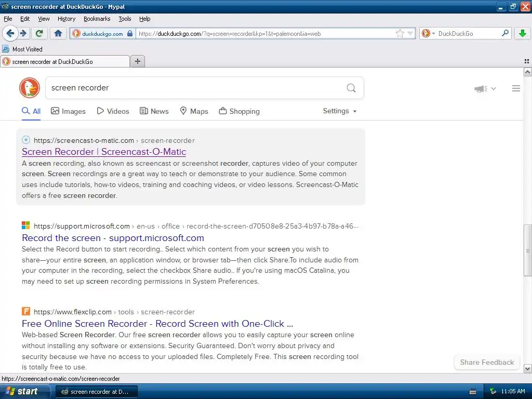Image resolution: width=532 pixels, height=399 pixels.
Task: Open the File menu
Action: pos(8,19)
